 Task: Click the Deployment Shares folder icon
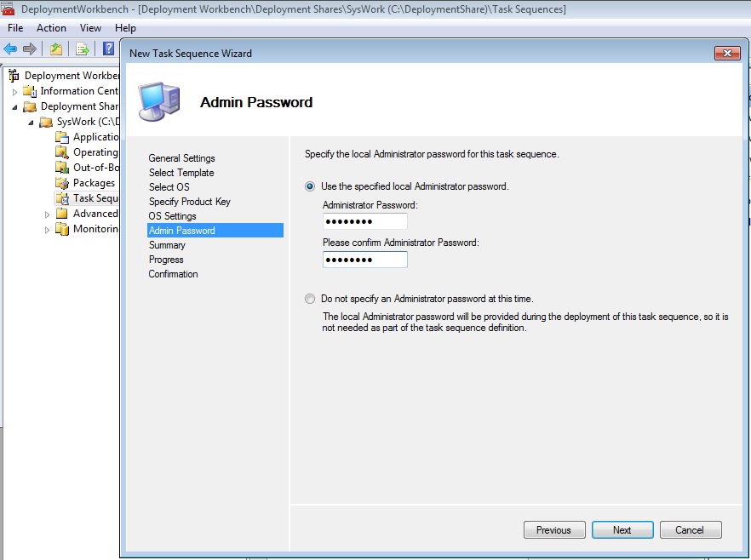coord(30,106)
